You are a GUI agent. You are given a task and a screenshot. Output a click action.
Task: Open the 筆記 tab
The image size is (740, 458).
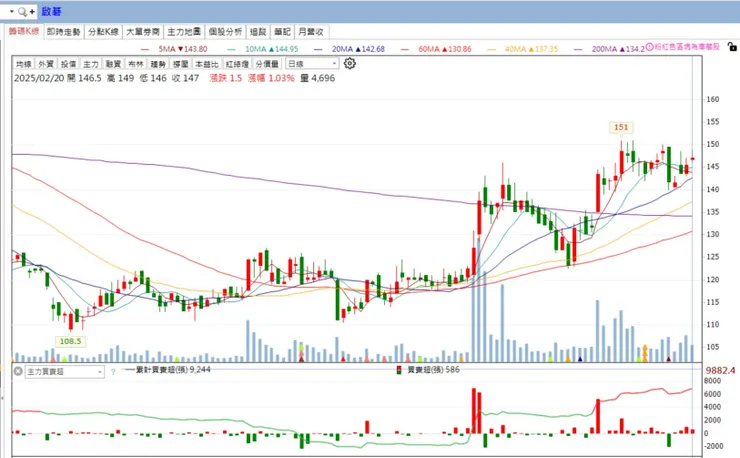click(282, 32)
